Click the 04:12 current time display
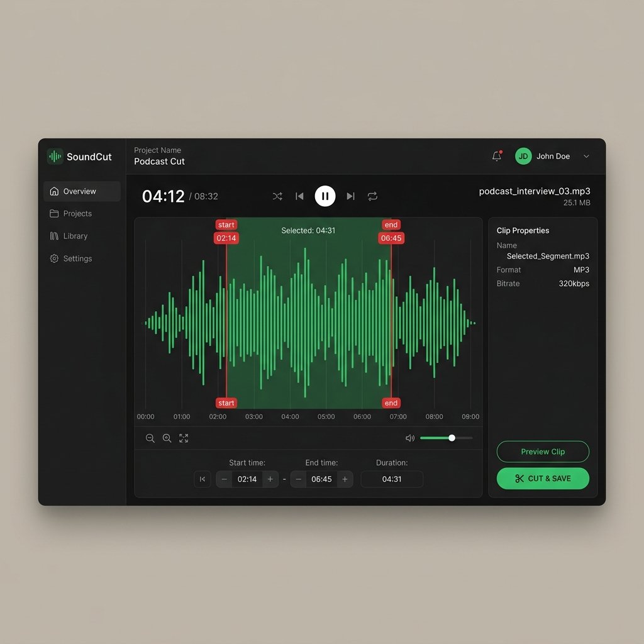The width and height of the screenshot is (644, 644). tap(164, 196)
